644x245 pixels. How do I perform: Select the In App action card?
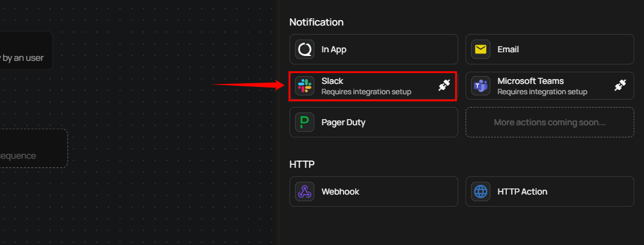374,49
